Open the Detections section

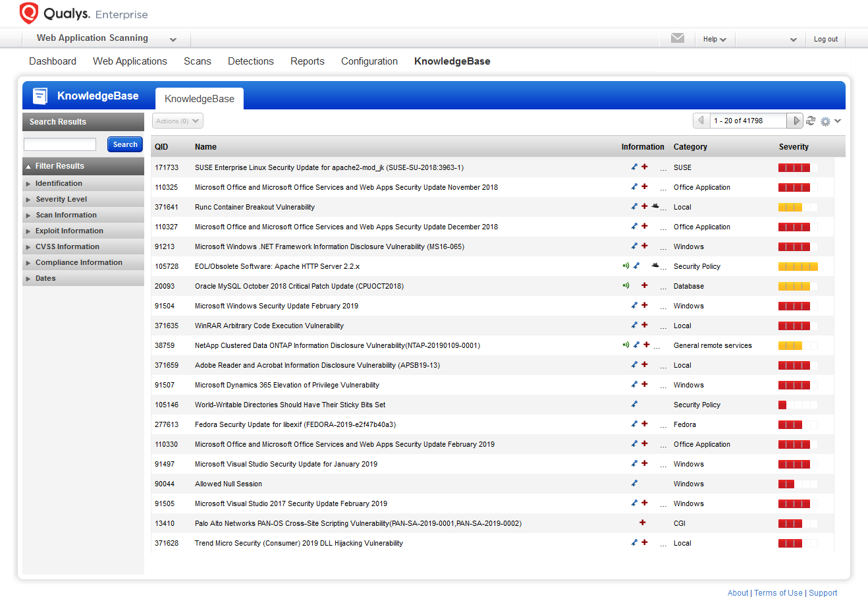click(251, 61)
